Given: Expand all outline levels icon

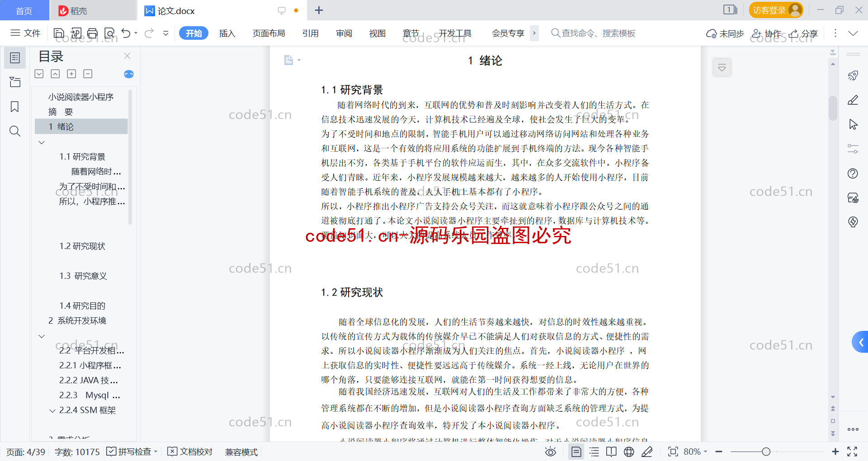Looking at the screenshot, I should [39, 74].
